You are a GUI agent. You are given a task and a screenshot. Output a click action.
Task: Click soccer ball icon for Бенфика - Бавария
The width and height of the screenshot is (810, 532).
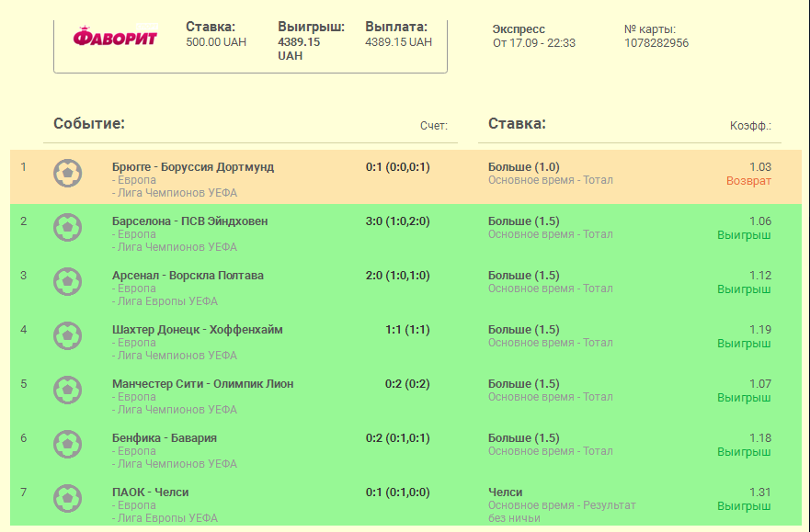(68, 445)
